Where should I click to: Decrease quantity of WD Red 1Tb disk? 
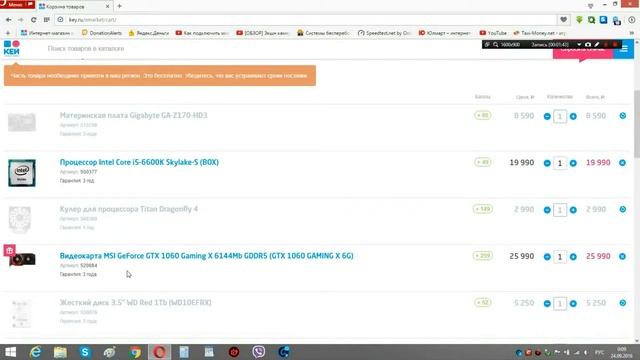[x=547, y=303]
